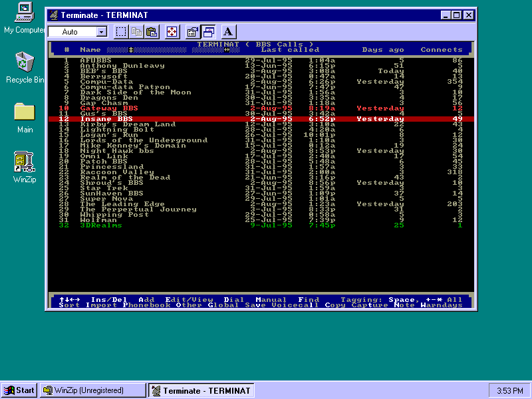Click the Last called column header

click(290, 50)
